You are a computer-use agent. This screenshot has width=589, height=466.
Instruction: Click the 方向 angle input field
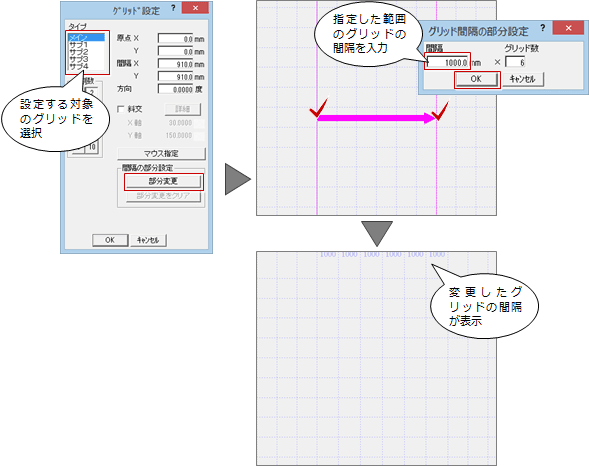pyautogui.click(x=175, y=89)
